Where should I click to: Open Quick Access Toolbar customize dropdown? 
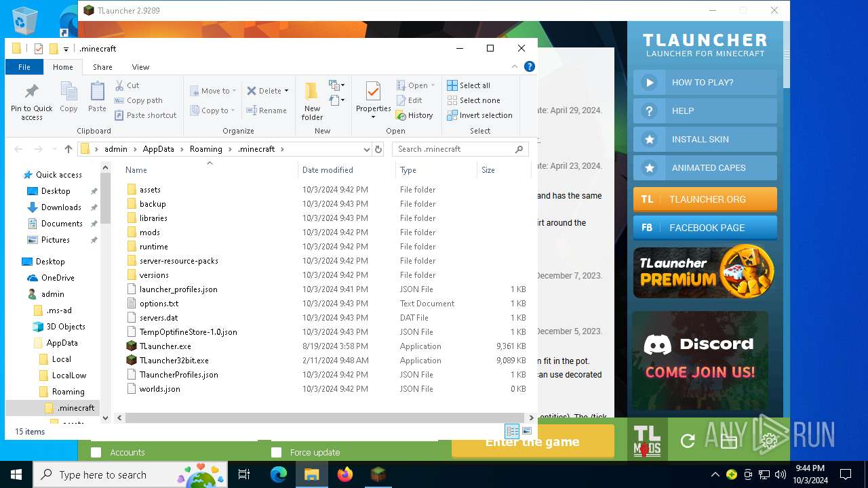(66, 49)
